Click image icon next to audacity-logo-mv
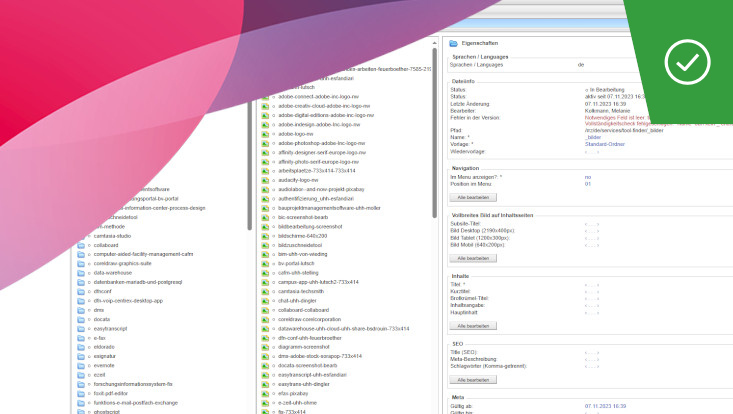 click(265, 179)
